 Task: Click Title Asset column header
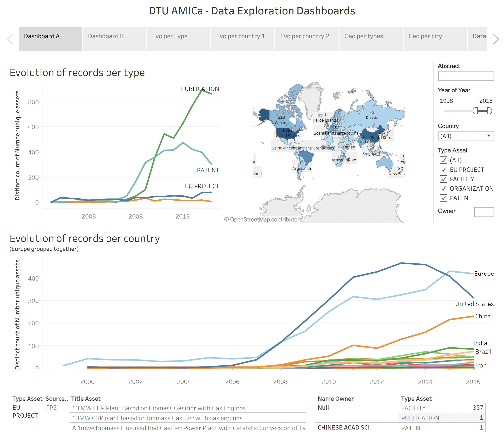pyautogui.click(x=86, y=399)
